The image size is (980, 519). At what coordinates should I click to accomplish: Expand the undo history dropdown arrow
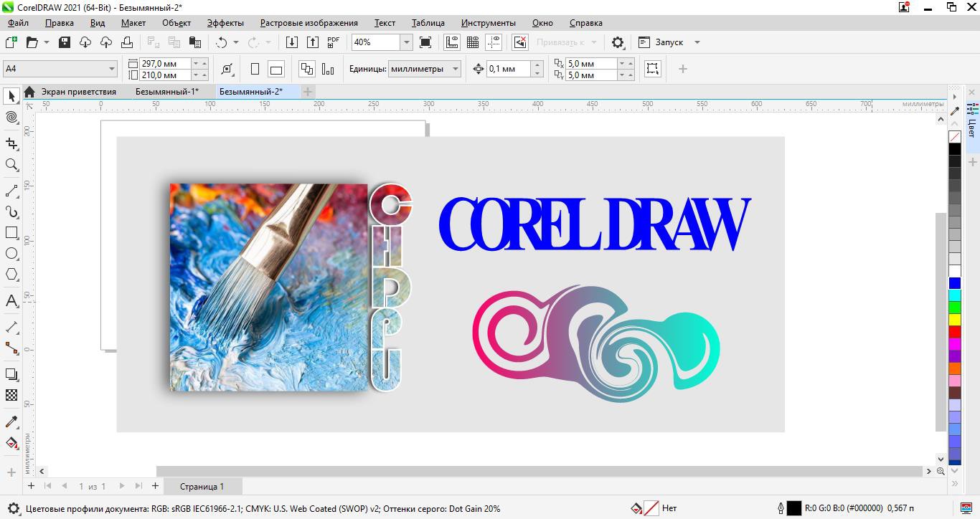tap(235, 42)
